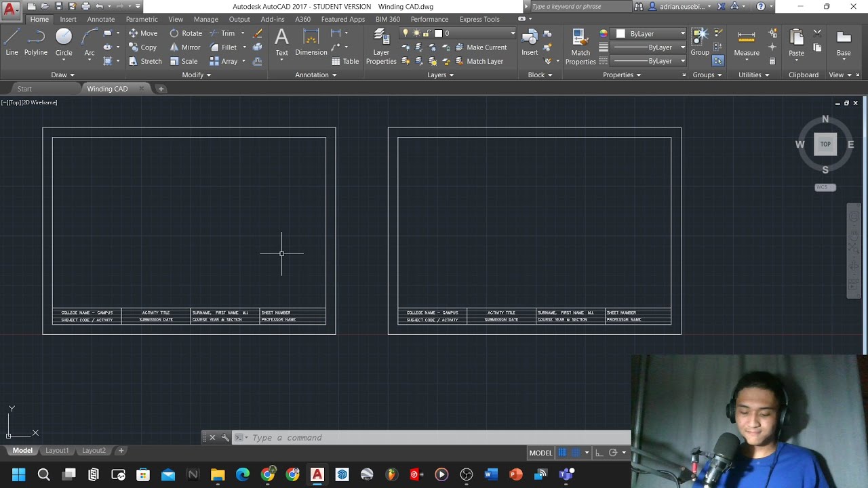Toggle ortho mode in status bar
868x488 pixels.
click(599, 453)
